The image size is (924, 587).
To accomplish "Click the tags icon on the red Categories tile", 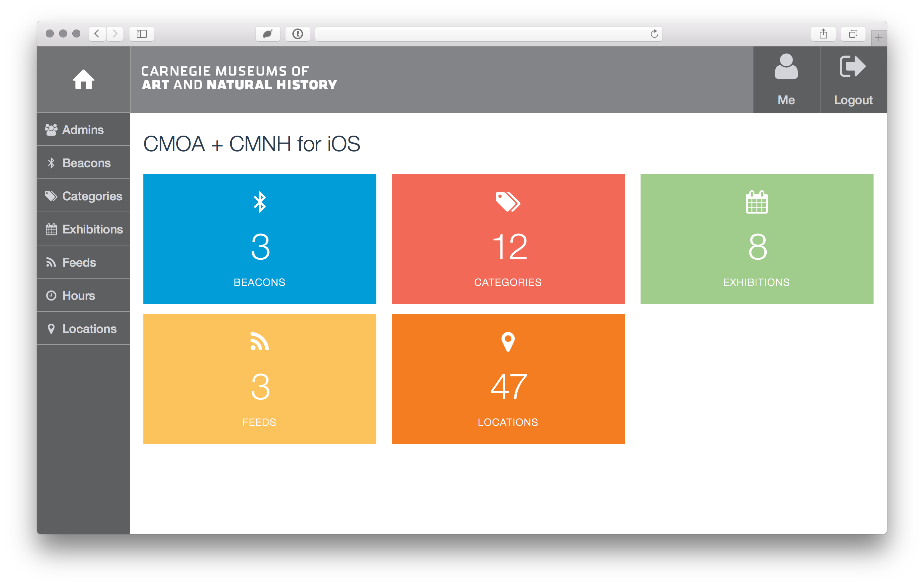I will point(508,202).
